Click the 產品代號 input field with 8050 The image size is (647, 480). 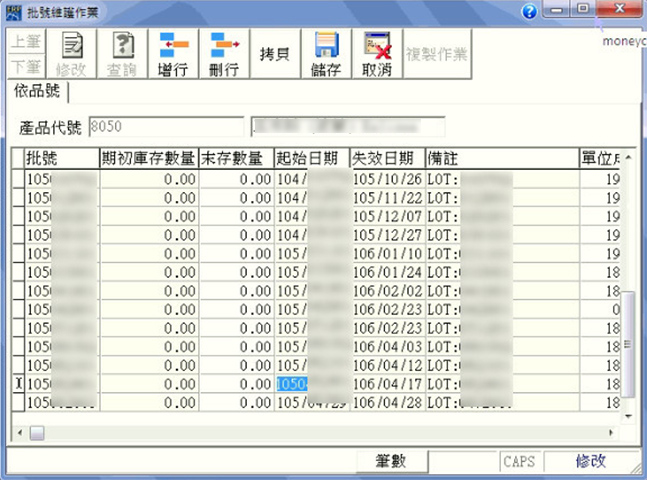pos(165,127)
